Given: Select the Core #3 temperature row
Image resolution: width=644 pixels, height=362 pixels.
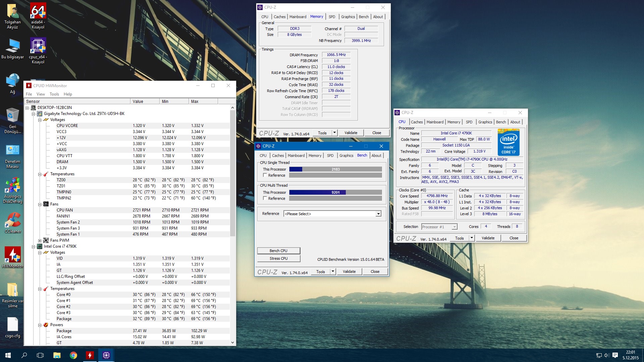Looking at the screenshot, I should 127,313.
